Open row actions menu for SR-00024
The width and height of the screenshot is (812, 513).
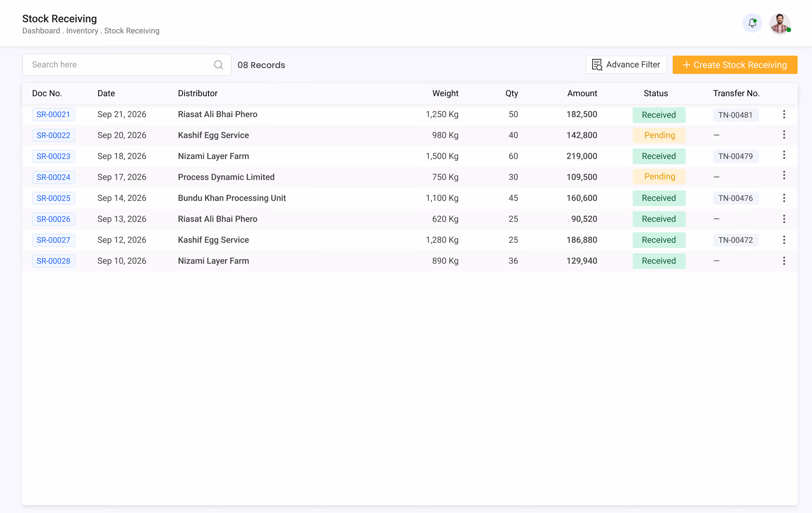click(x=784, y=175)
